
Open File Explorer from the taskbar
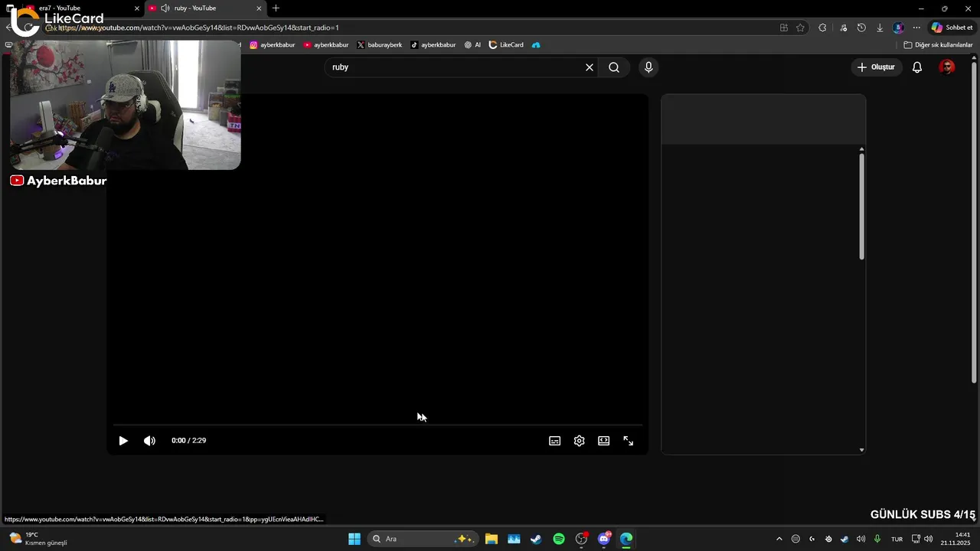(492, 539)
